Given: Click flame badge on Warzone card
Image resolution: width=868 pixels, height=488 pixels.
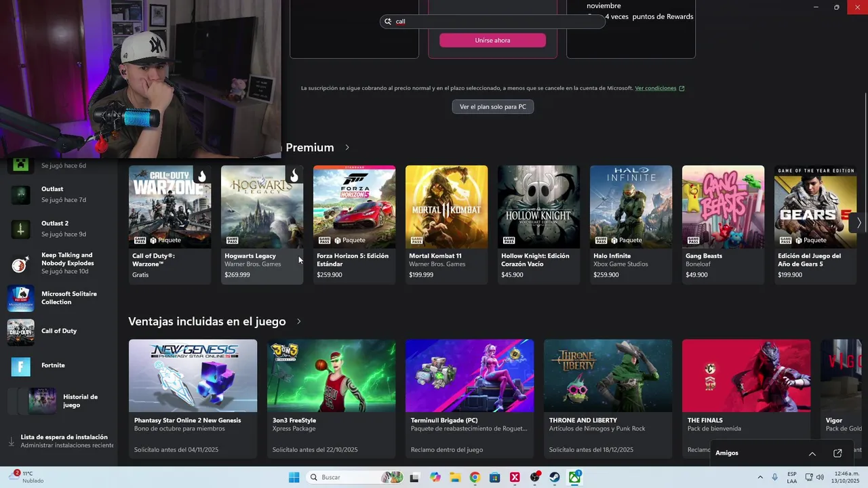Looking at the screenshot, I should 201,176.
